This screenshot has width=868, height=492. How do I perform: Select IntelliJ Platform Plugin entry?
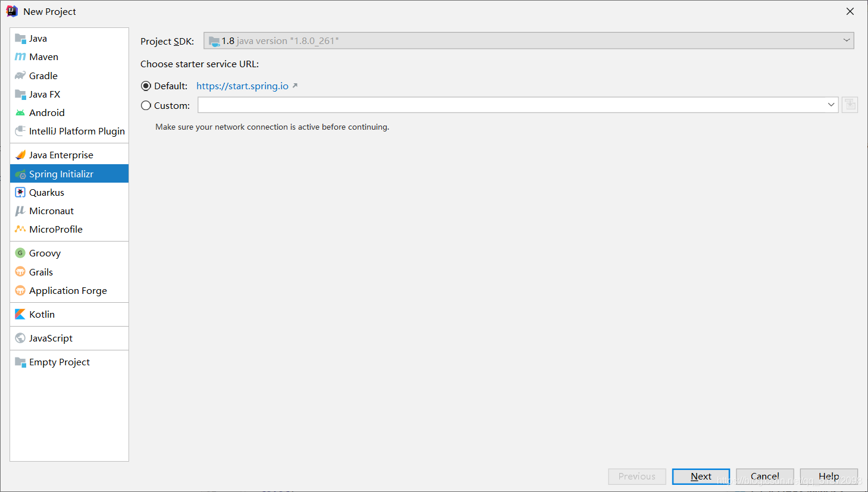point(70,131)
